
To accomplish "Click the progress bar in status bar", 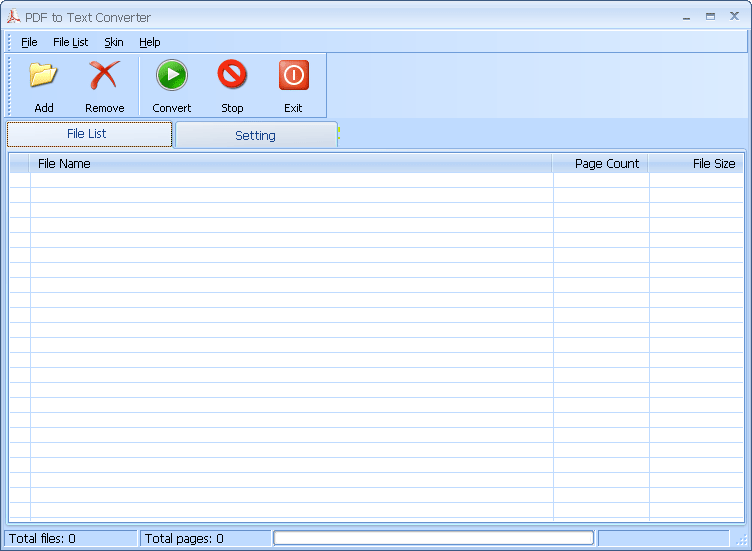I will click(434, 538).
